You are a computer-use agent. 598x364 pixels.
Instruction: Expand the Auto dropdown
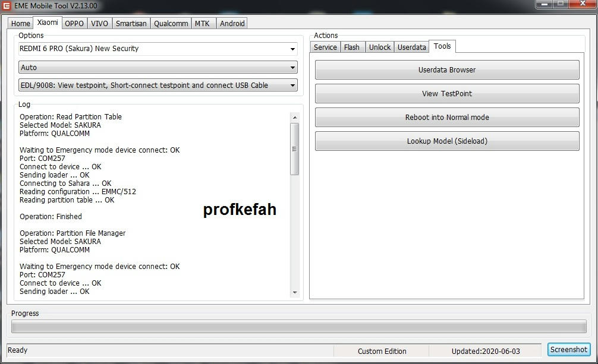click(158, 68)
